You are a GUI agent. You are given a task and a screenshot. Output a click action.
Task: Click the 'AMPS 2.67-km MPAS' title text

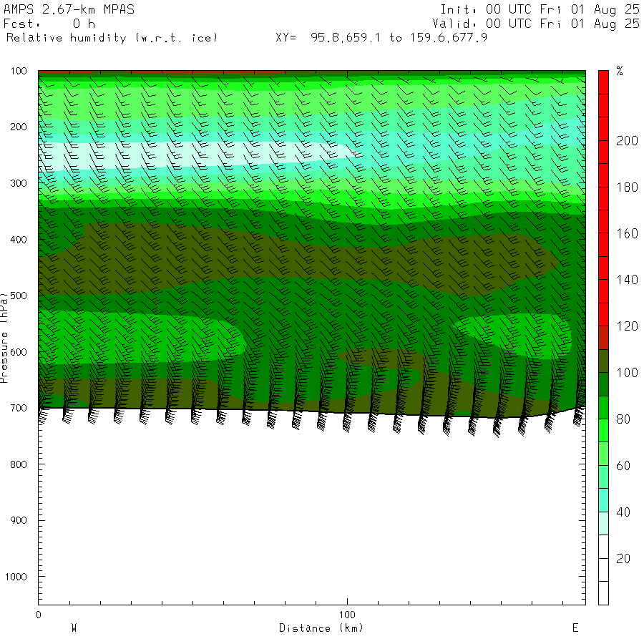pos(69,9)
